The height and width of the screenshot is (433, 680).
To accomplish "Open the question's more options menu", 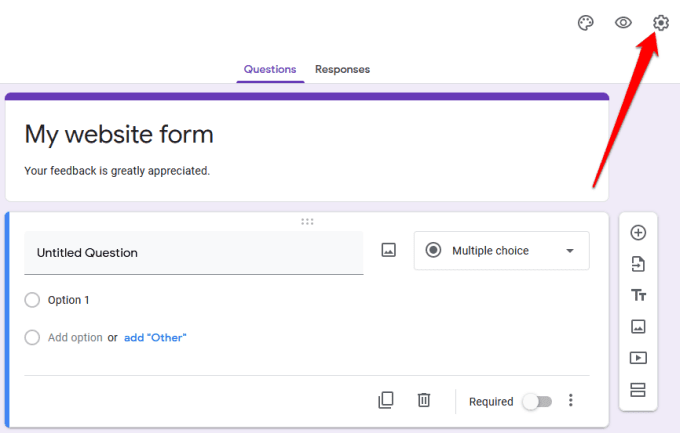I will (x=571, y=400).
